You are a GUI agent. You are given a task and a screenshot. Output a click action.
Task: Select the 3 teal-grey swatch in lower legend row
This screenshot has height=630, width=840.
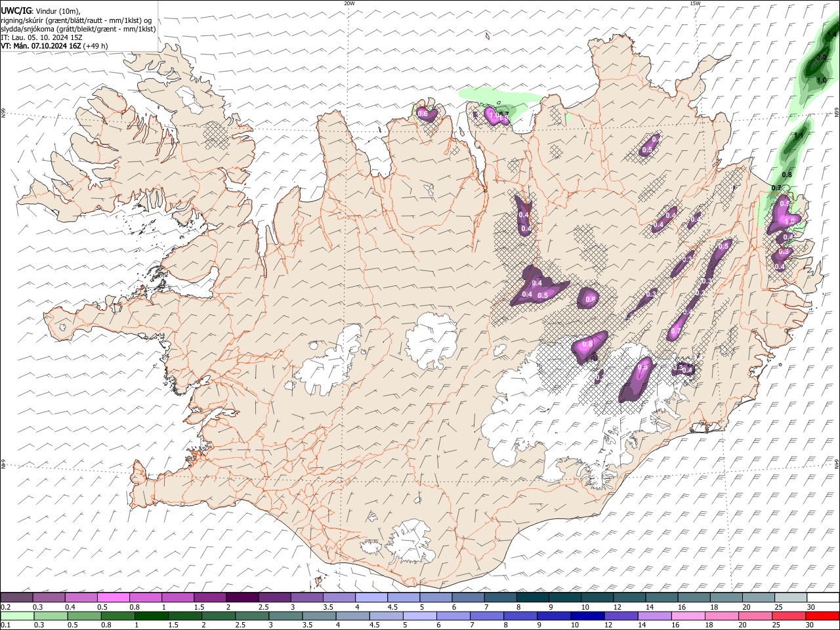pyautogui.click(x=285, y=616)
